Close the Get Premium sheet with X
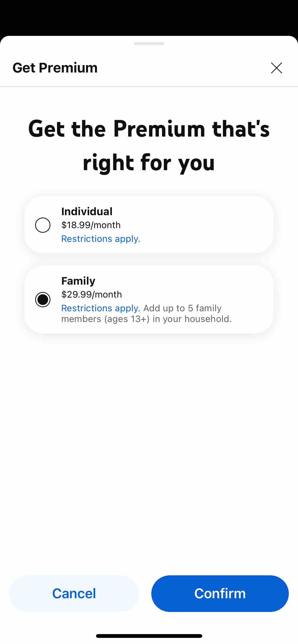Screen dimensions: 298x644 [276, 68]
